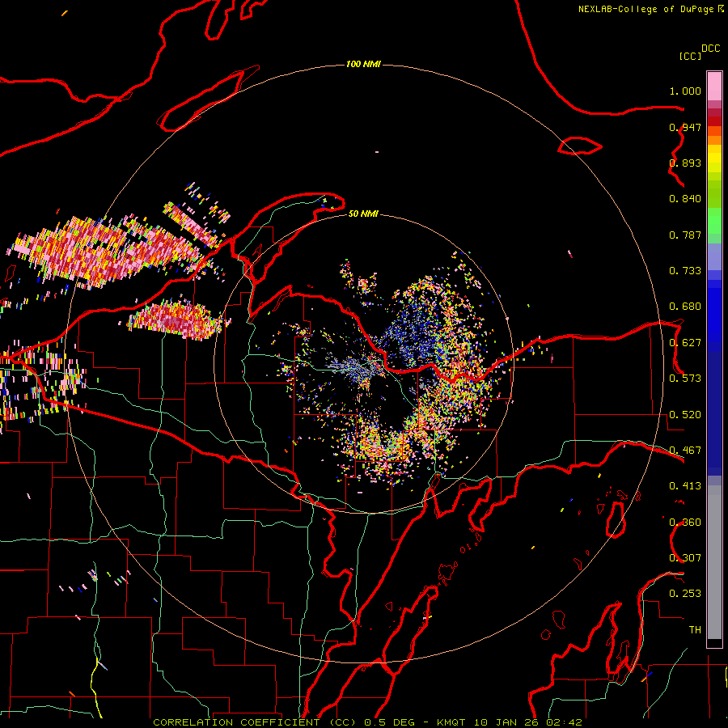Click the 100 NMI range ring label
Screen dimensions: 728x728
[363, 64]
